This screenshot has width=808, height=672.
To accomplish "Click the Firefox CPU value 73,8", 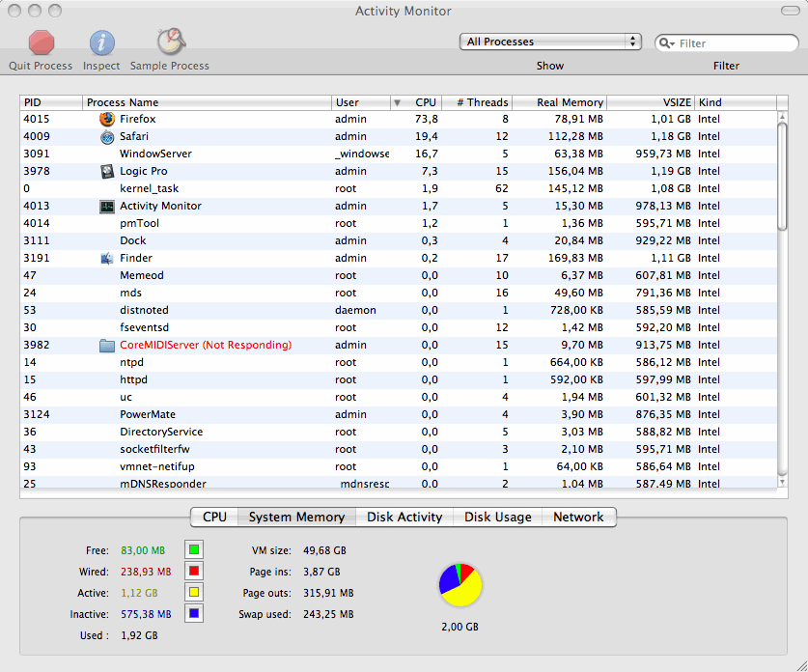I will (x=426, y=119).
